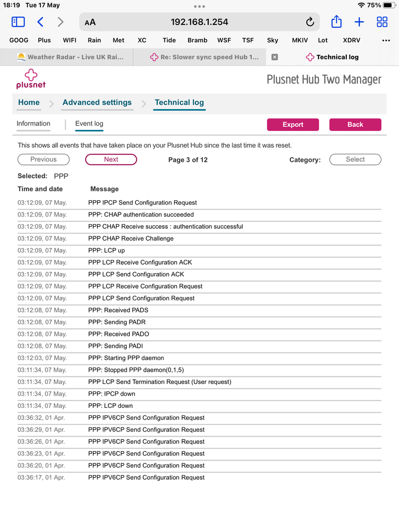The image size is (399, 532).
Task: Add a new tab with plus icon
Action: (359, 22)
